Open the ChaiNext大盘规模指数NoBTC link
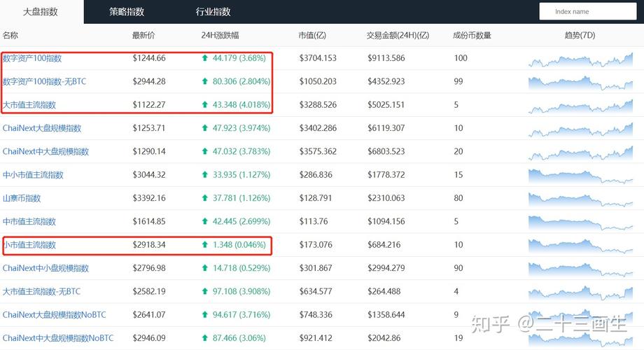The image size is (644, 350). point(54,315)
